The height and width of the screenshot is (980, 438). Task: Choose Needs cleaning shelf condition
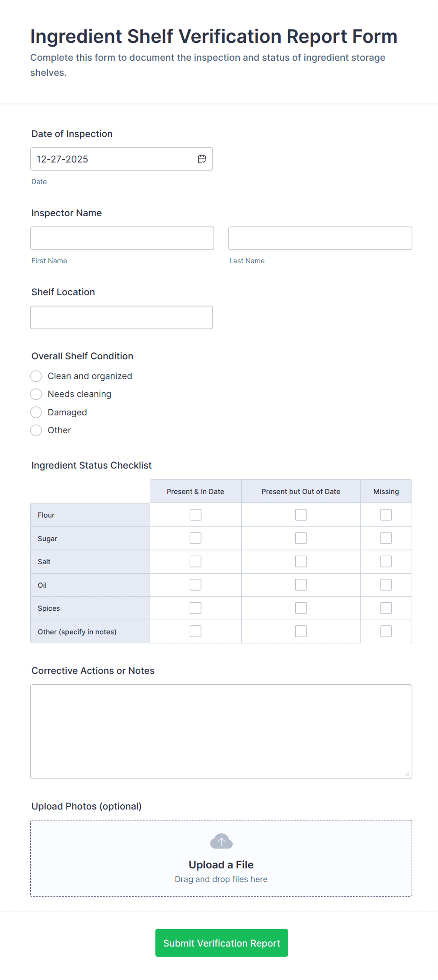[36, 394]
